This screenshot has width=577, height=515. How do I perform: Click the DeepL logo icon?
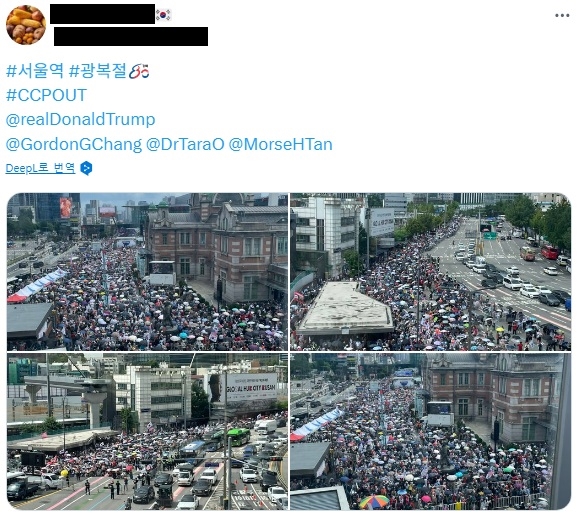click(x=86, y=168)
